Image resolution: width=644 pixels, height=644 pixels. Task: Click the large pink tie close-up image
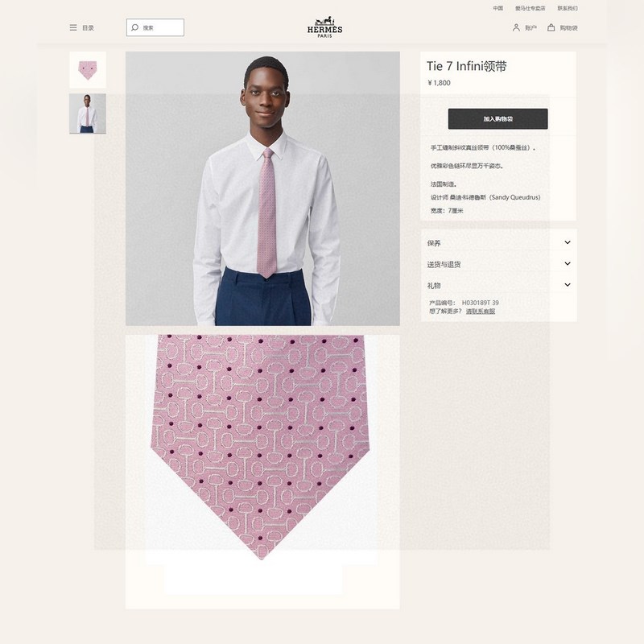(262, 472)
